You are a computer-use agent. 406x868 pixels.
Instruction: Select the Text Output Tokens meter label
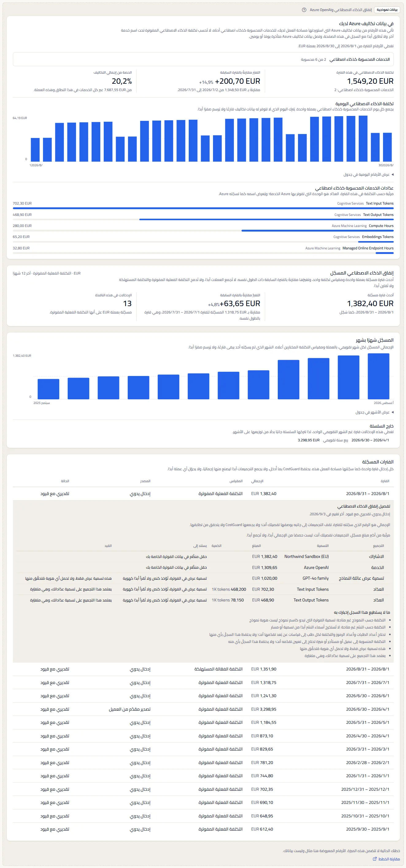coord(378,215)
